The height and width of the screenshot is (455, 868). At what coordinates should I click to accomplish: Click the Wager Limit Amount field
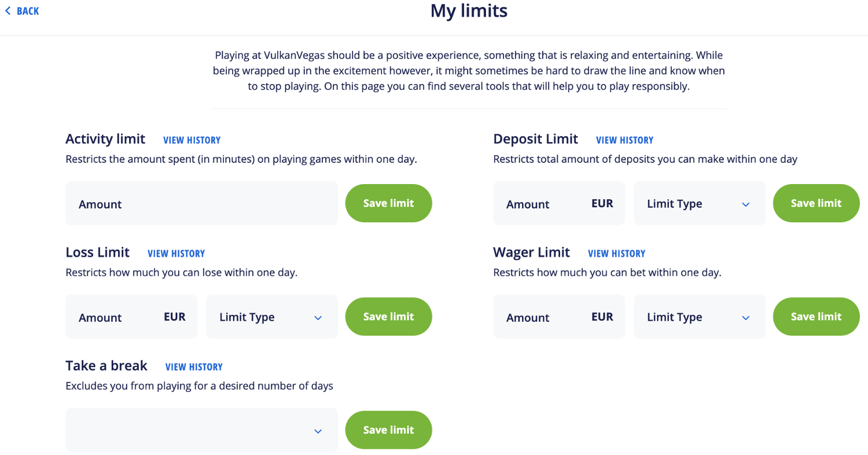point(544,317)
